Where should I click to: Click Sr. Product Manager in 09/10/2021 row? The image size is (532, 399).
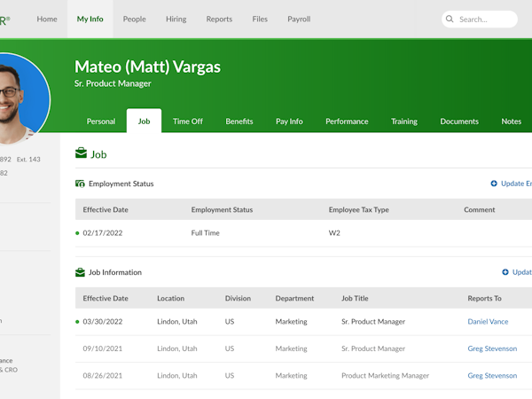point(373,348)
